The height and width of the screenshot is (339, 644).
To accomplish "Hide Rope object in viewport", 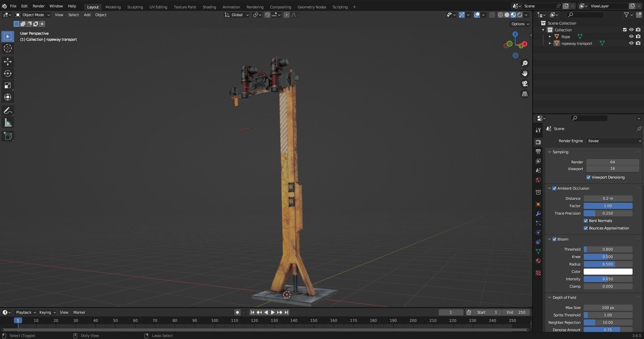I will [631, 36].
